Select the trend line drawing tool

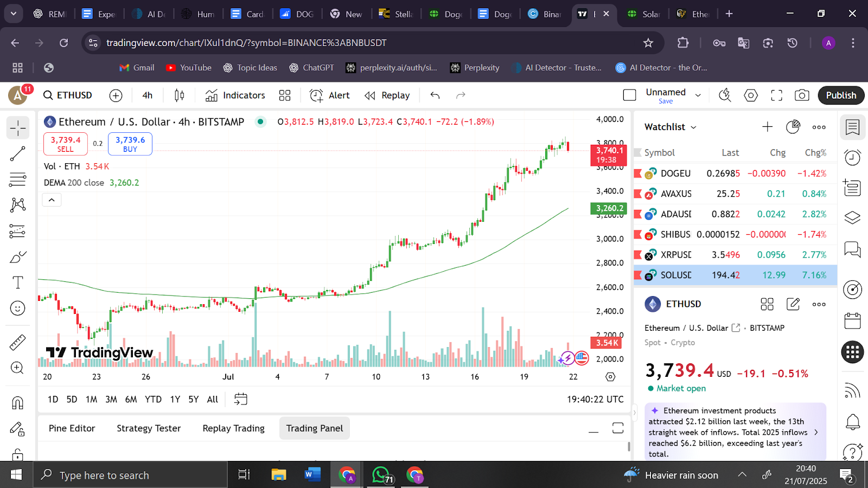(18, 154)
